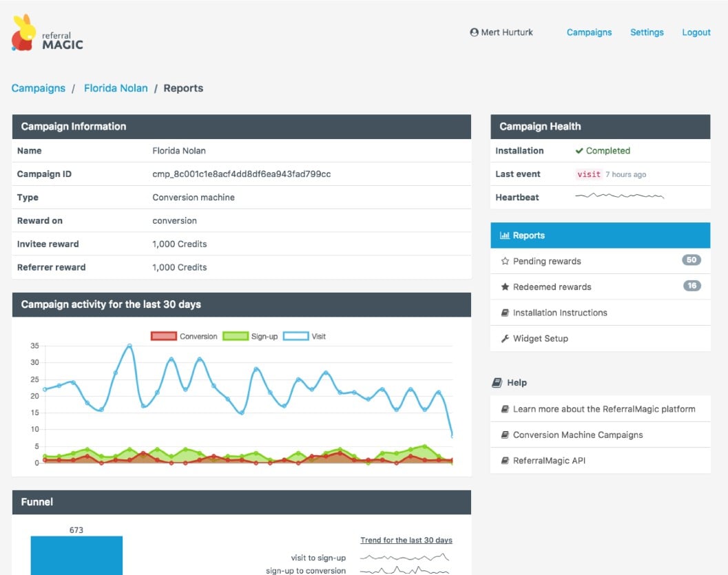This screenshot has height=575, width=728.
Task: Log out using the Logout link
Action: click(x=696, y=32)
